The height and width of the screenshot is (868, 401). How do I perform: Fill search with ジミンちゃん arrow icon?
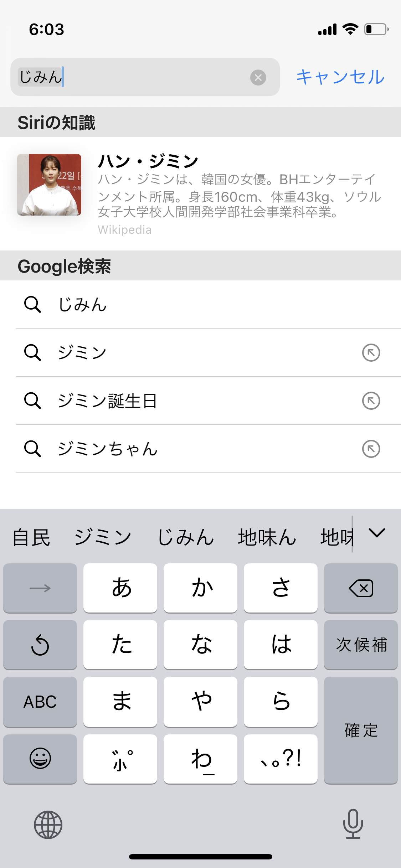click(371, 449)
